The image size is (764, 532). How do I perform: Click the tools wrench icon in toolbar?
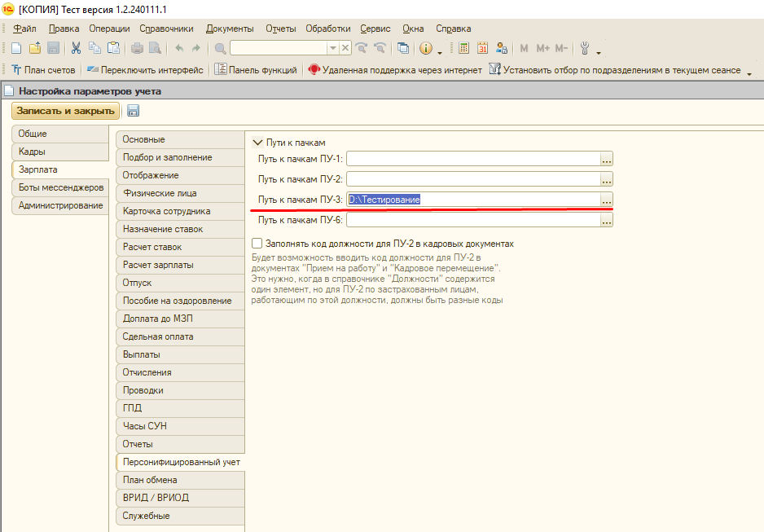click(583, 48)
